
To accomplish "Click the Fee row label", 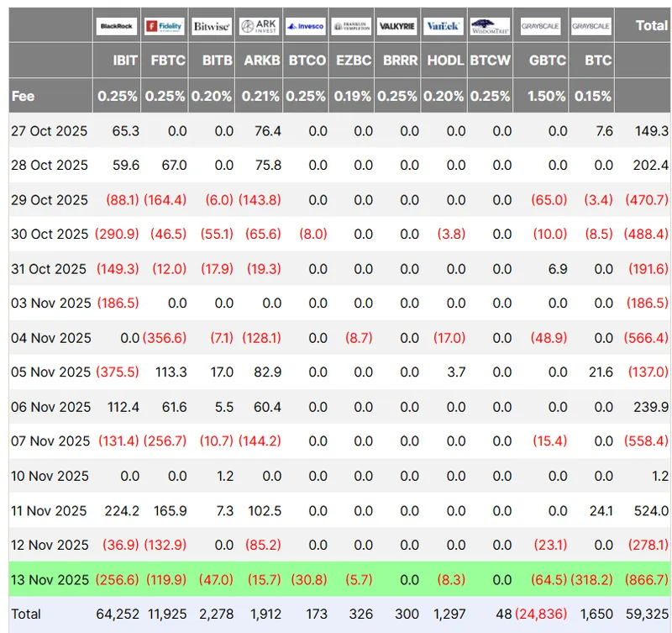I will (x=24, y=97).
